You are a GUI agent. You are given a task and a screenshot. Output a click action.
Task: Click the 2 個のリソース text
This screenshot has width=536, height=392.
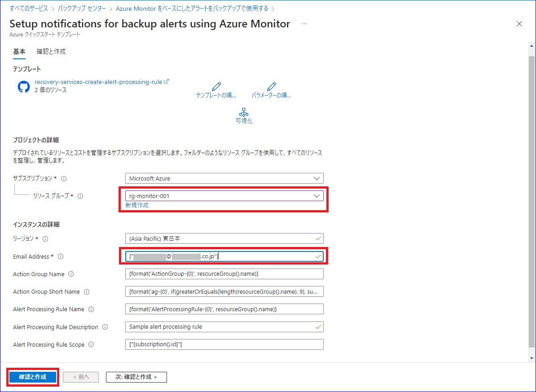pos(51,90)
